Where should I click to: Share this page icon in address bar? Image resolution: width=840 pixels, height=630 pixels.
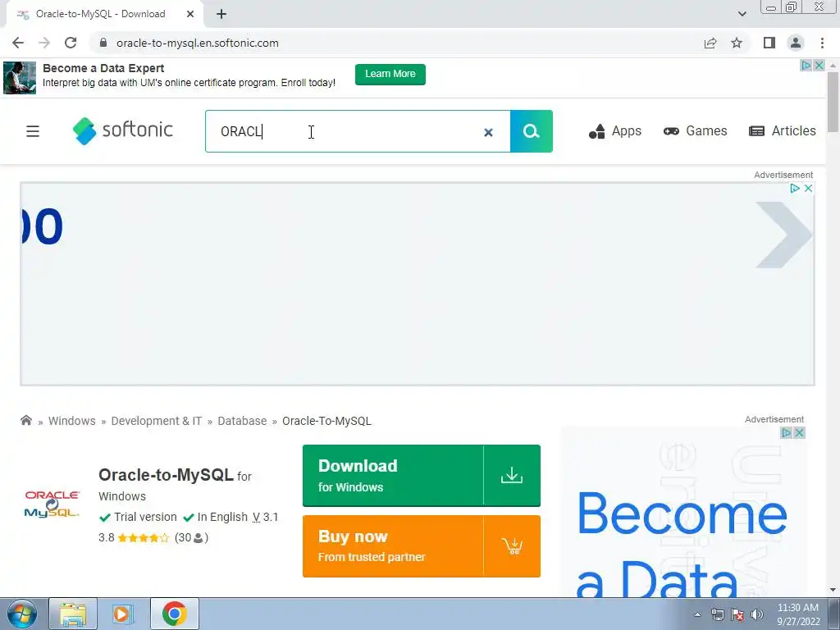click(710, 43)
